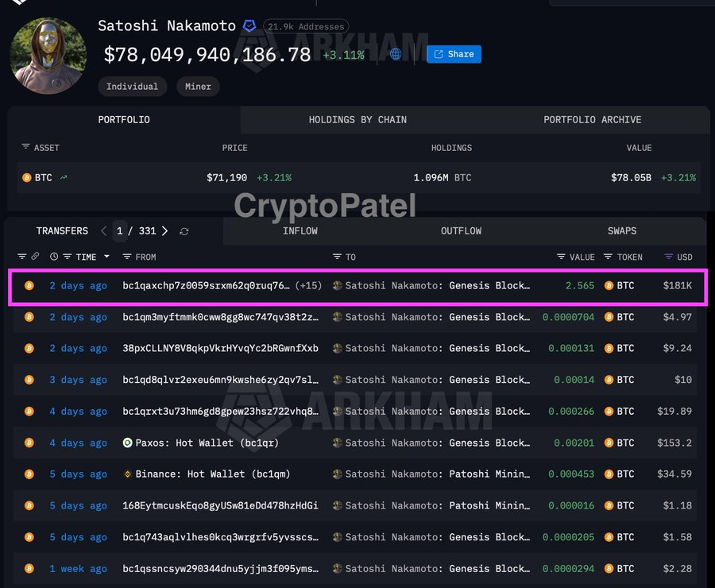This screenshot has width=715, height=588.
Task: Go to previous transfers page
Action: (103, 231)
